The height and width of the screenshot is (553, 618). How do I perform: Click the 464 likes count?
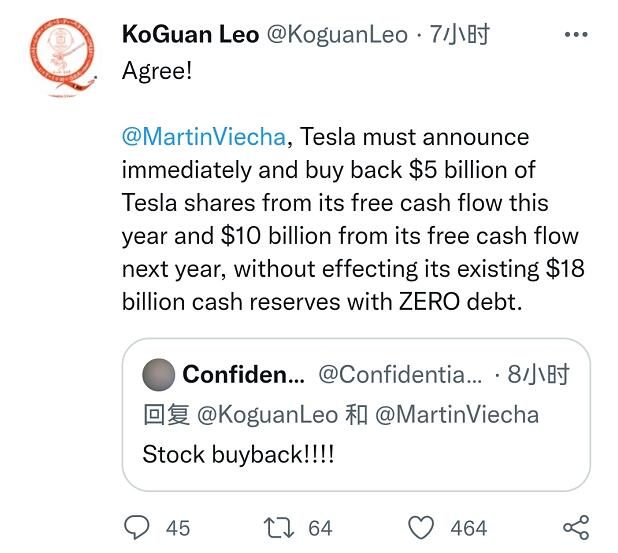pyautogui.click(x=468, y=528)
